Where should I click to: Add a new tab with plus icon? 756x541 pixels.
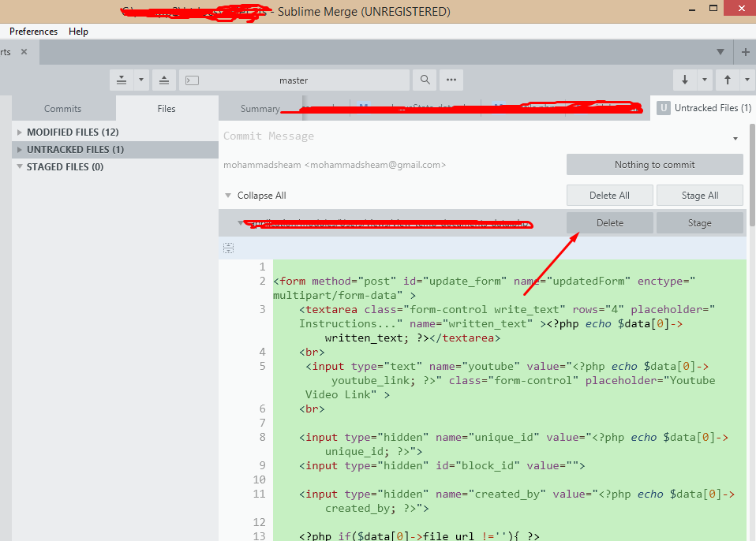pyautogui.click(x=745, y=52)
